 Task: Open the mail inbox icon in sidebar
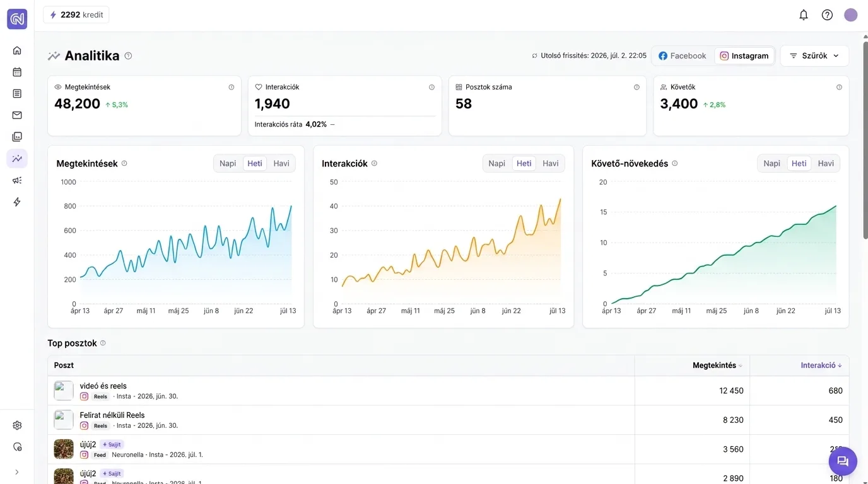[17, 115]
